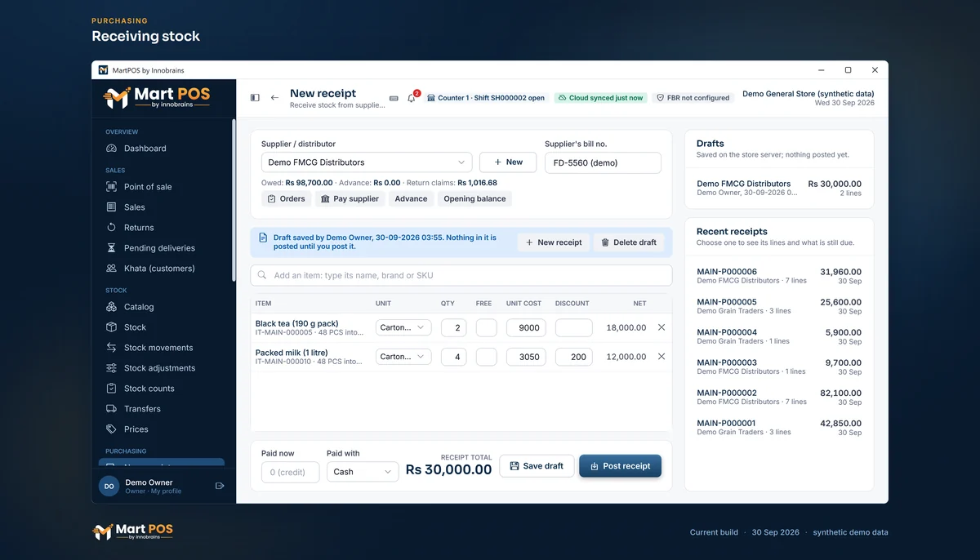Click the Stock box icon
The width and height of the screenshot is (980, 560).
click(x=111, y=327)
